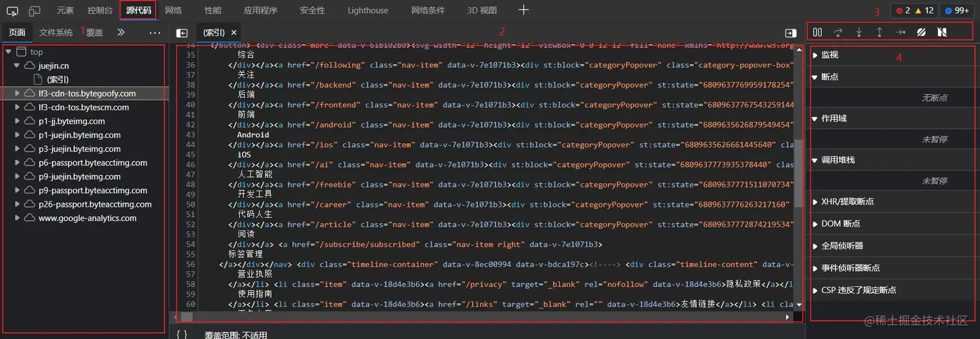980x339 pixels.
Task: Step into next function call
Action: [x=859, y=32]
